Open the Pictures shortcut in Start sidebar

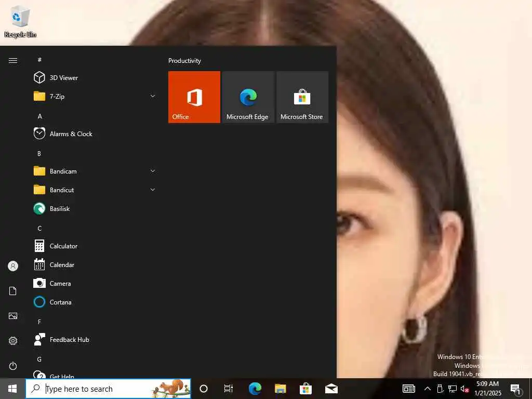[13, 316]
